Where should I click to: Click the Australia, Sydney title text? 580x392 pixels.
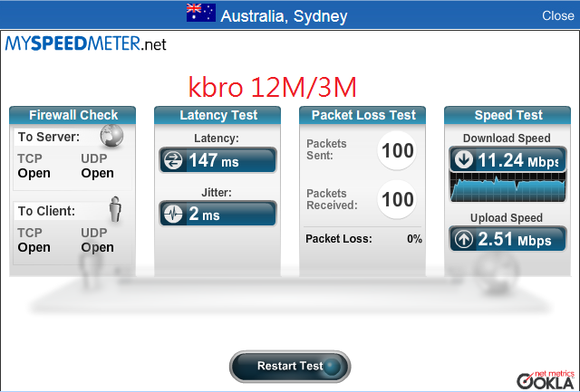(284, 16)
